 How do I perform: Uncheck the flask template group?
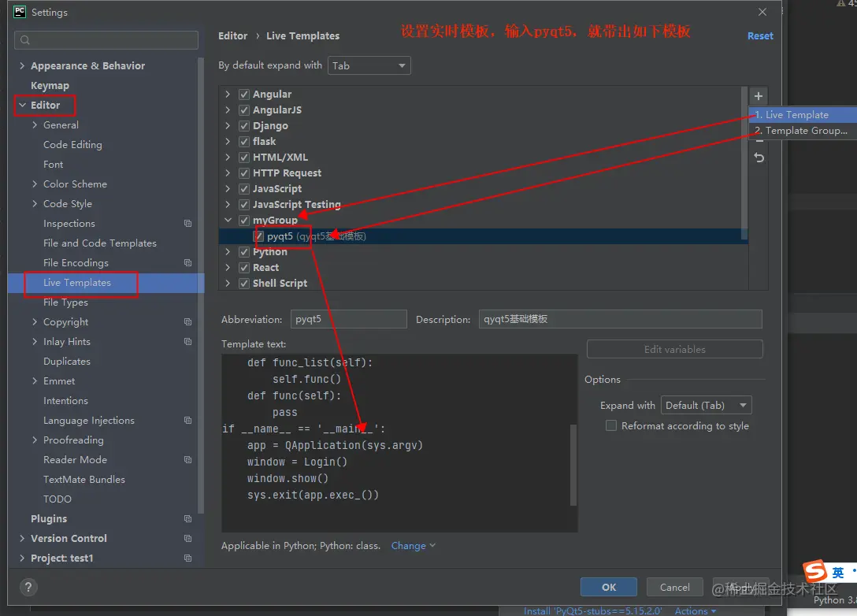[244, 142]
